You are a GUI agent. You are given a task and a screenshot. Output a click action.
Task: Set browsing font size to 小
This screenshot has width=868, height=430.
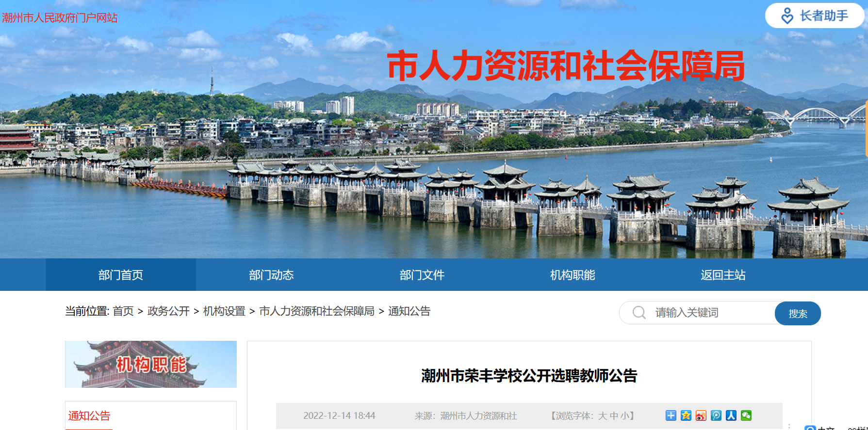625,416
